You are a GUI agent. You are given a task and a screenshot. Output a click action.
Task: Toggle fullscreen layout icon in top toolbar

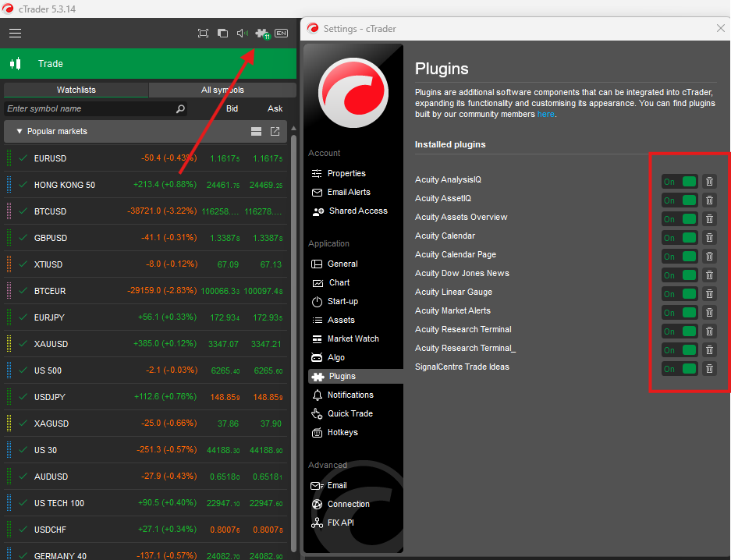pyautogui.click(x=204, y=33)
